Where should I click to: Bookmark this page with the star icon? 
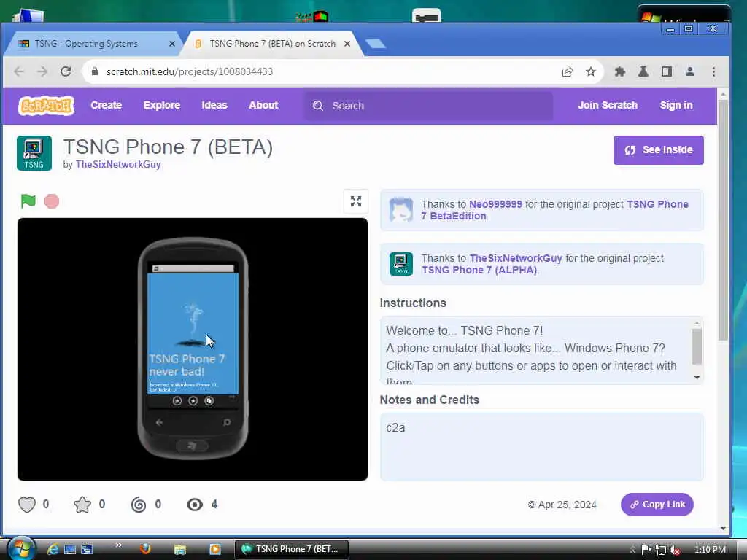[x=591, y=72]
